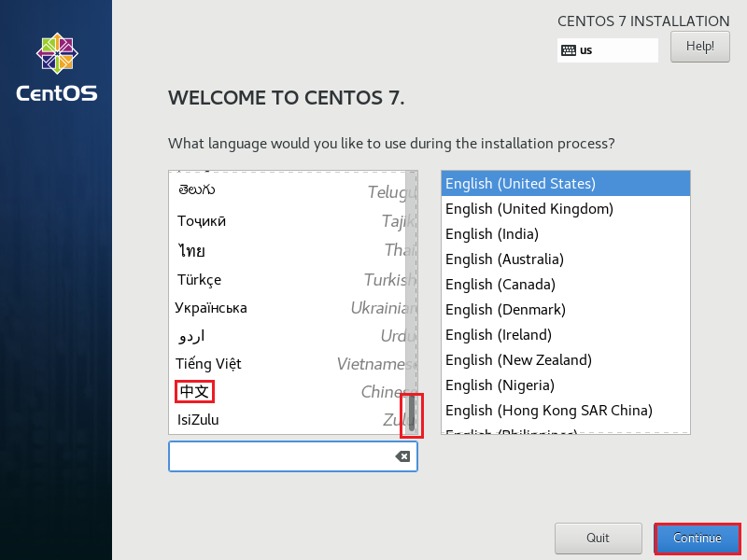The image size is (747, 560).
Task: Click the CentOS logo
Action: click(57, 67)
